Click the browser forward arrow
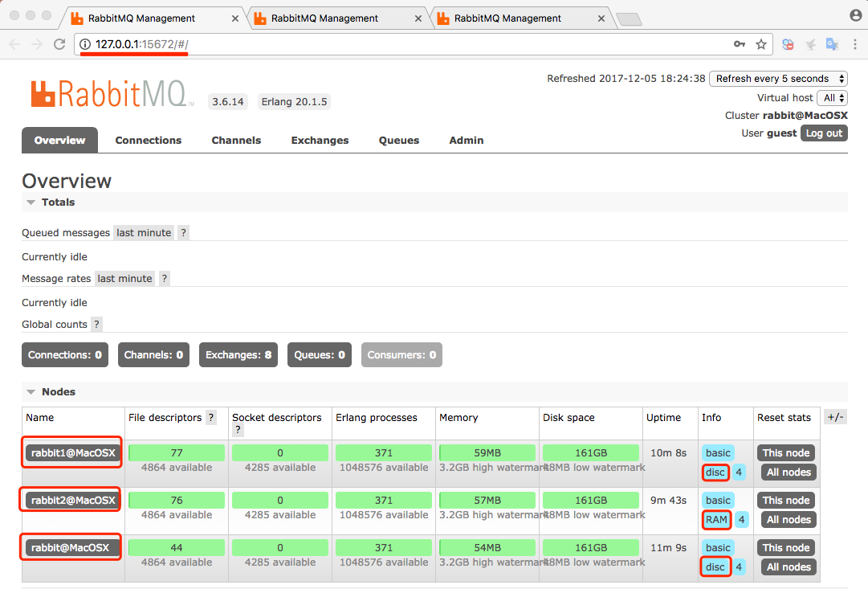Viewport: 868px width, 589px height. 37,44
